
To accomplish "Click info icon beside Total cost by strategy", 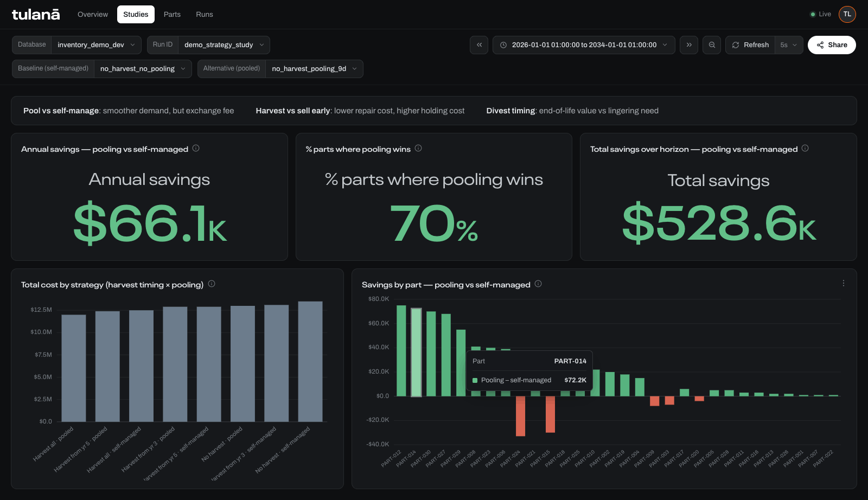I will [x=212, y=284].
